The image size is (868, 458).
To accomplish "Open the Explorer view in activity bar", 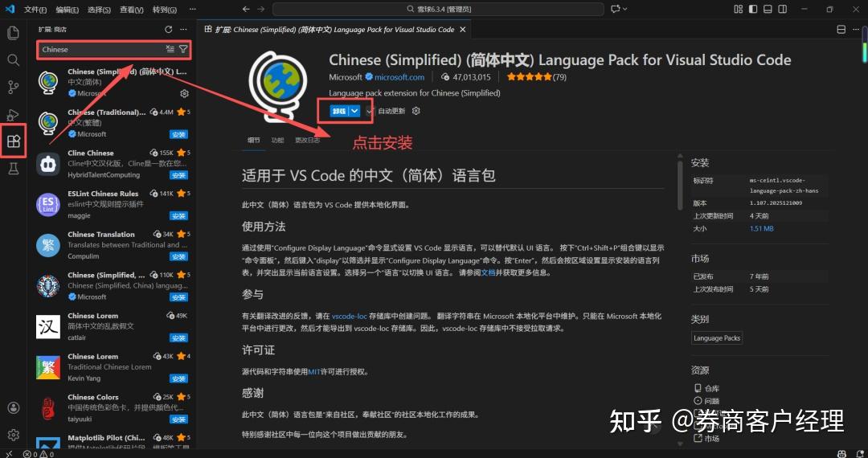I will [14, 33].
